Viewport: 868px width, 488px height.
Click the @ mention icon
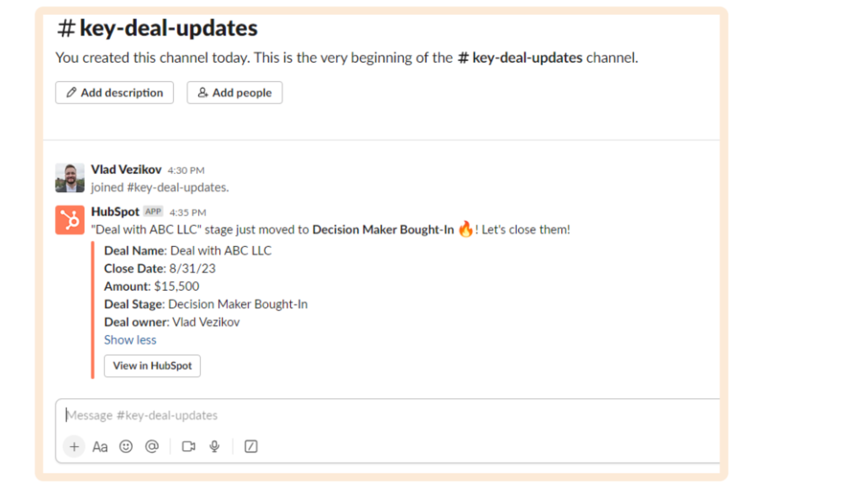[152, 447]
